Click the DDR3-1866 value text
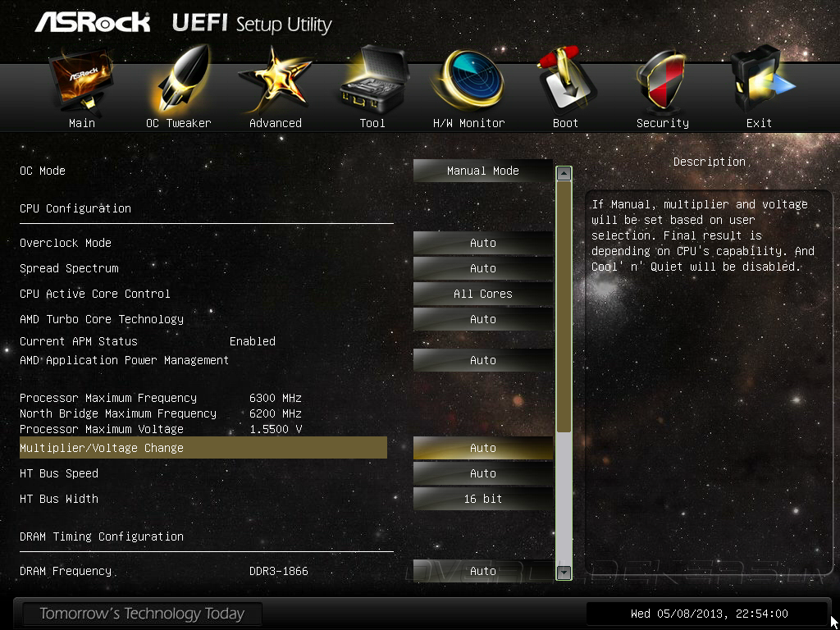The image size is (840, 630). pyautogui.click(x=279, y=571)
